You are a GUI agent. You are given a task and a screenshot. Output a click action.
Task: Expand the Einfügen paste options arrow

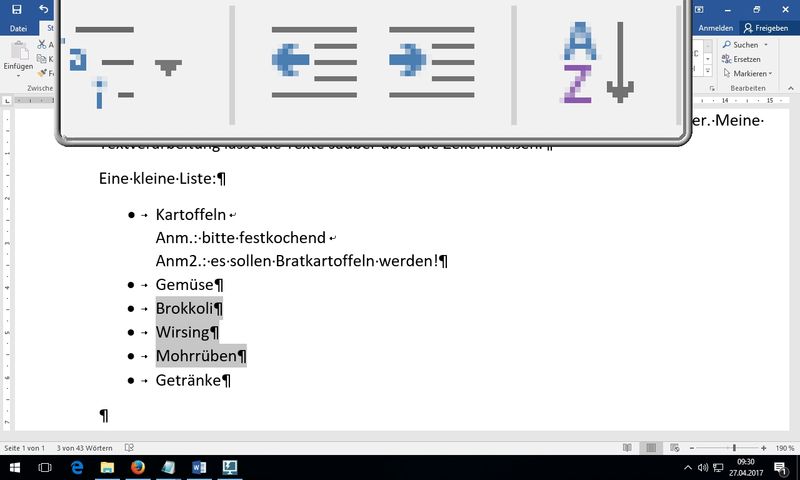coord(18,75)
